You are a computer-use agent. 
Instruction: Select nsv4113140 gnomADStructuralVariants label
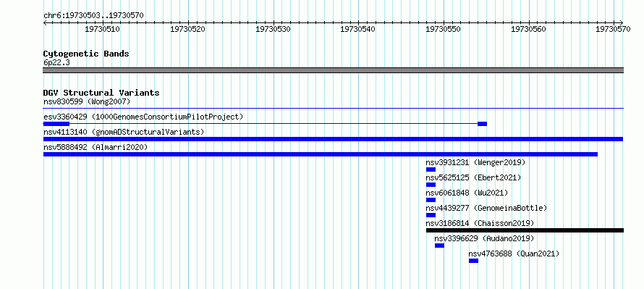click(x=124, y=132)
